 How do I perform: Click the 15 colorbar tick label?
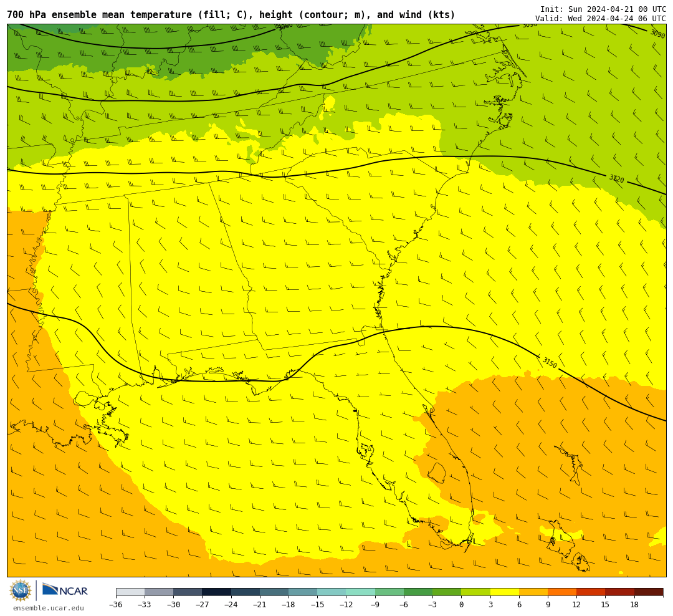[x=605, y=605]
